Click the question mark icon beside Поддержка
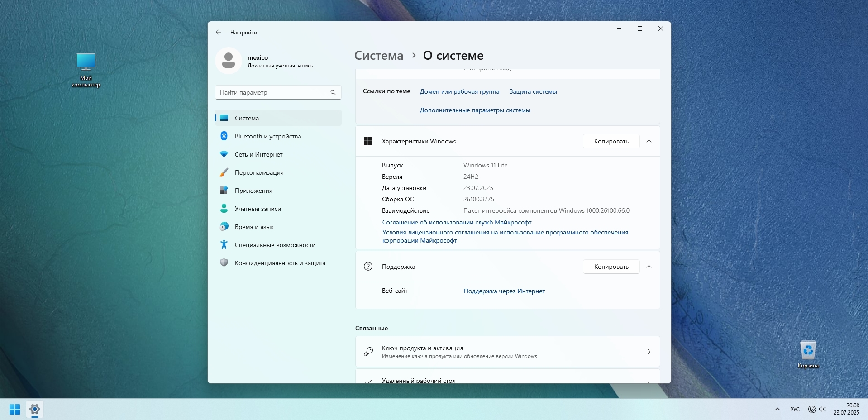The width and height of the screenshot is (868, 420). [x=368, y=267]
